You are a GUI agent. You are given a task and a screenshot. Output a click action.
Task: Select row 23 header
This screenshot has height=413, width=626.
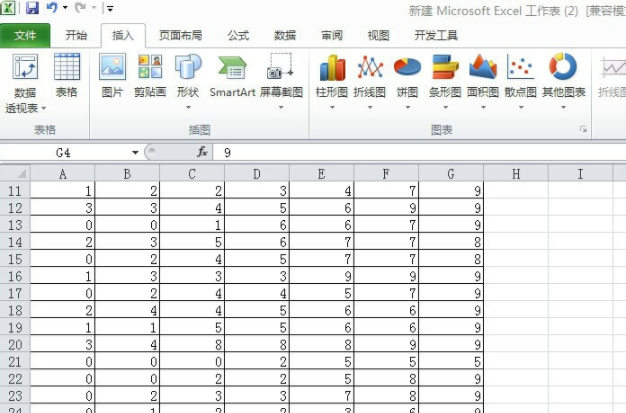click(15, 395)
